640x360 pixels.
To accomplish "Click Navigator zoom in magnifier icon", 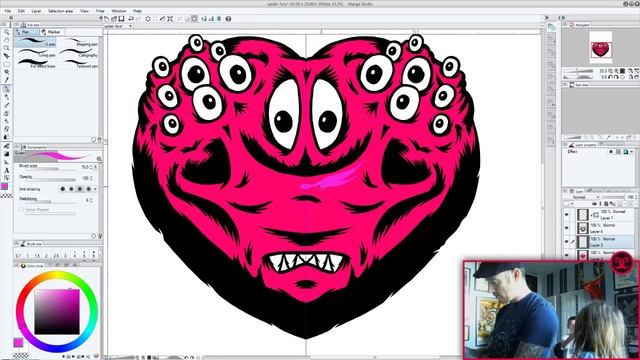I will click(616, 71).
